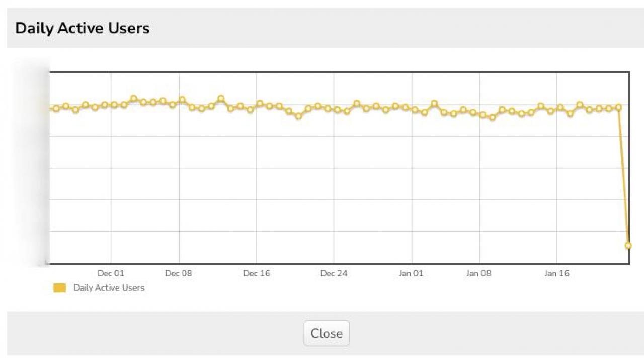Click the lowest dip between Dec 16 and Dec 24
Viewport: 644px width, 358px height.
coord(298,116)
